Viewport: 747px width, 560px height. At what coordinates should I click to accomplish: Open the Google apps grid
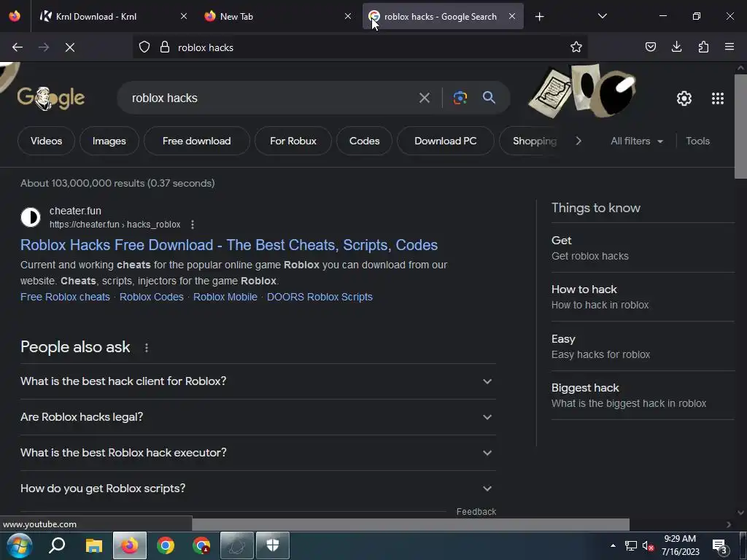(x=718, y=98)
